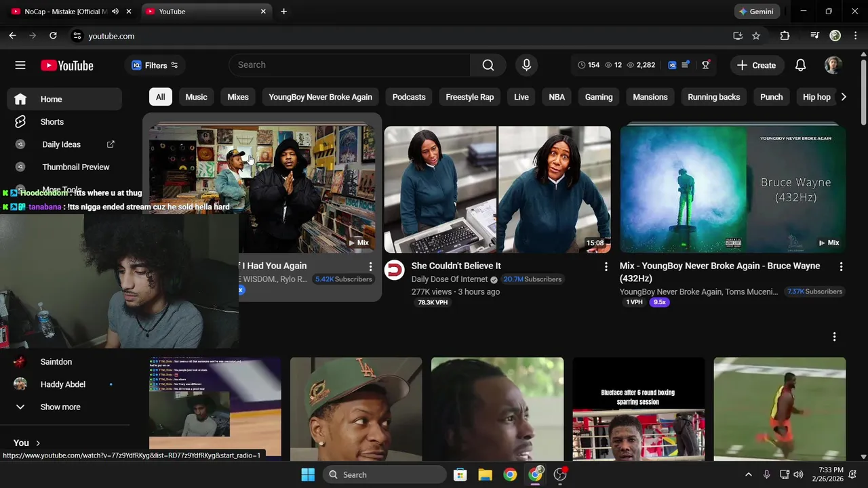
Task: Click the YouTube page scrollbar
Action: tap(863, 91)
